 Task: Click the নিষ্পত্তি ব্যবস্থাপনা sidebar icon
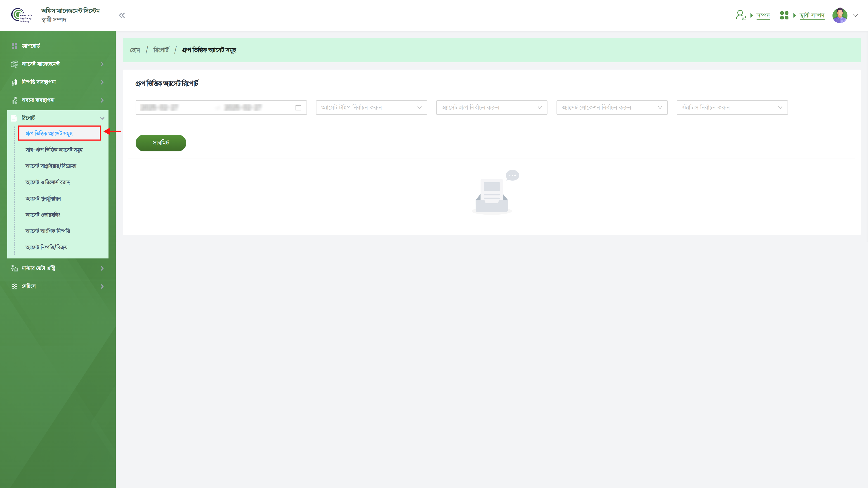click(14, 82)
